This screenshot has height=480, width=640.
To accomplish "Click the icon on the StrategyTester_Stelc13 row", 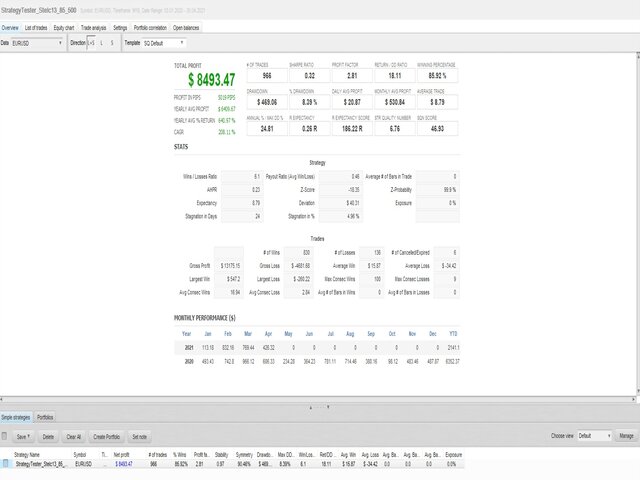I will [6, 464].
